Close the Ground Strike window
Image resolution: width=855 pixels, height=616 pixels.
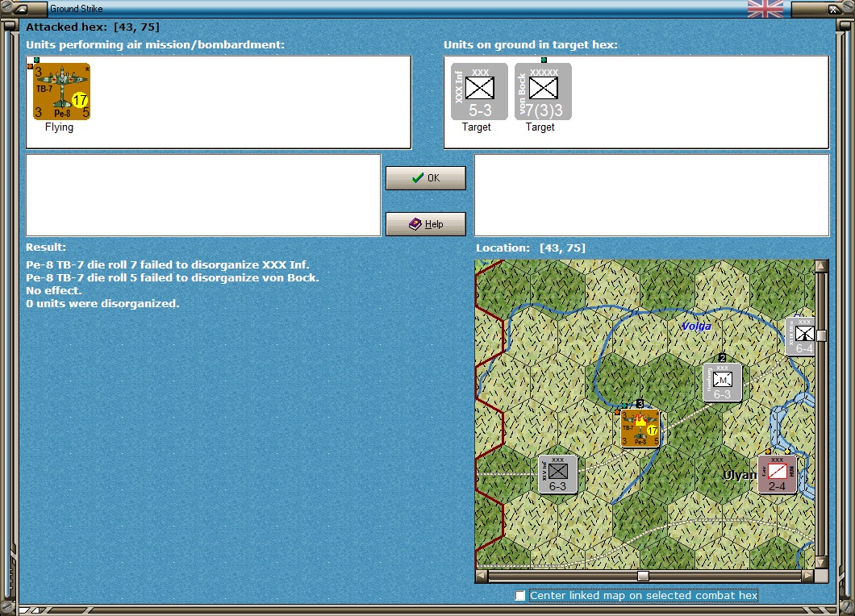pyautogui.click(x=834, y=9)
